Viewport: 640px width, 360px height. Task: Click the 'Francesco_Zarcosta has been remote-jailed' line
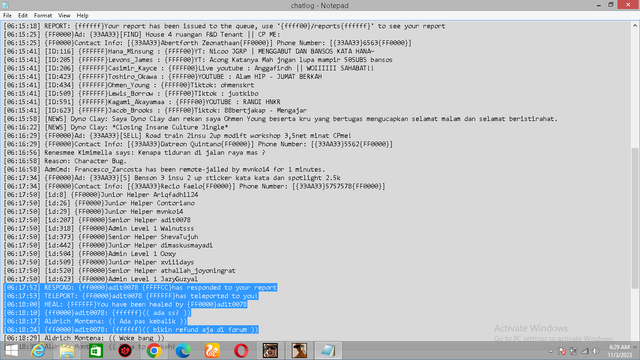[x=164, y=169]
